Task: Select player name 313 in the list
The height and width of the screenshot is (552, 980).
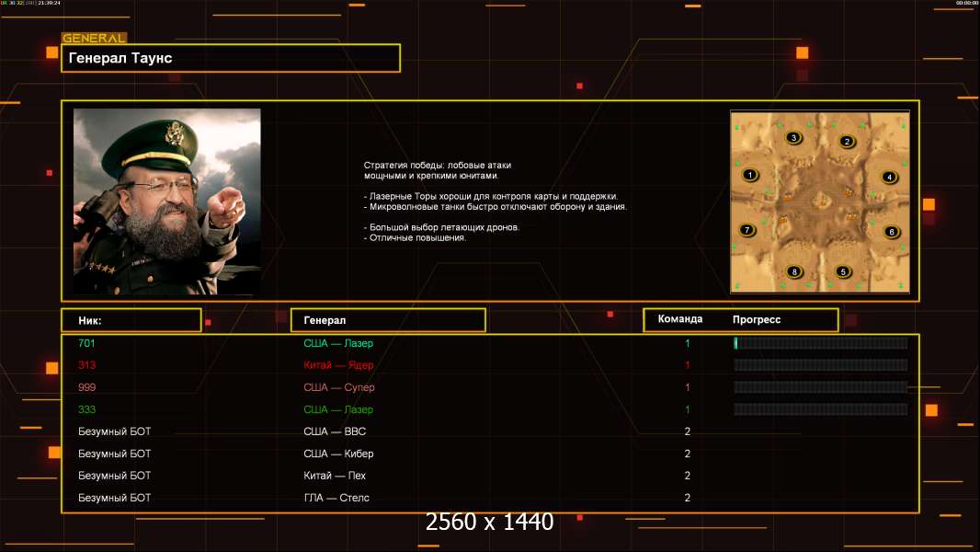Action: pyautogui.click(x=87, y=365)
